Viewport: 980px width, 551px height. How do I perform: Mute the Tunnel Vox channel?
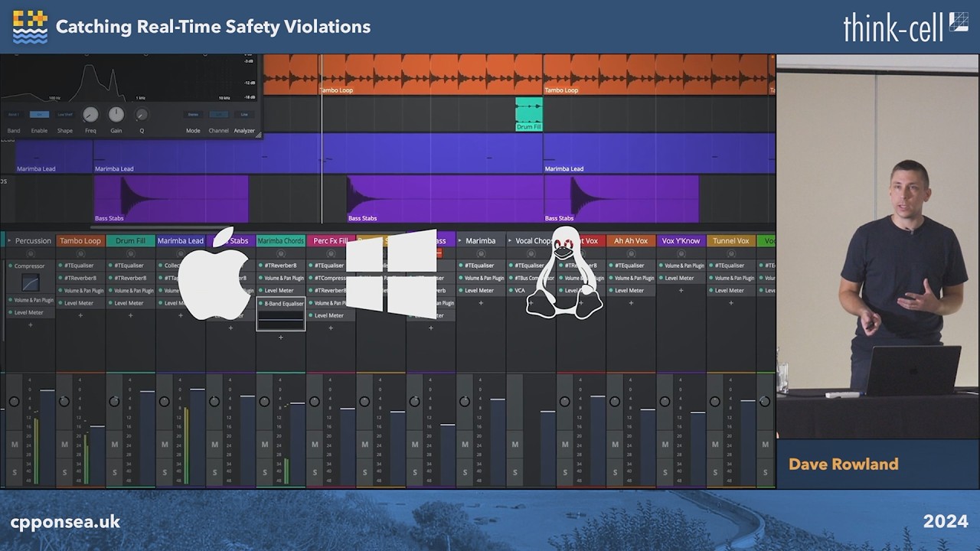(x=715, y=445)
